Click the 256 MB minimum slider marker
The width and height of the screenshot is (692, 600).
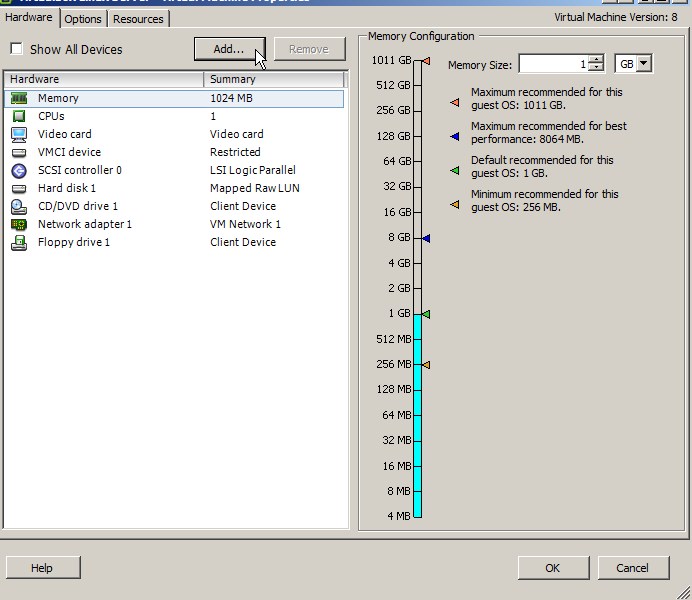(x=426, y=365)
